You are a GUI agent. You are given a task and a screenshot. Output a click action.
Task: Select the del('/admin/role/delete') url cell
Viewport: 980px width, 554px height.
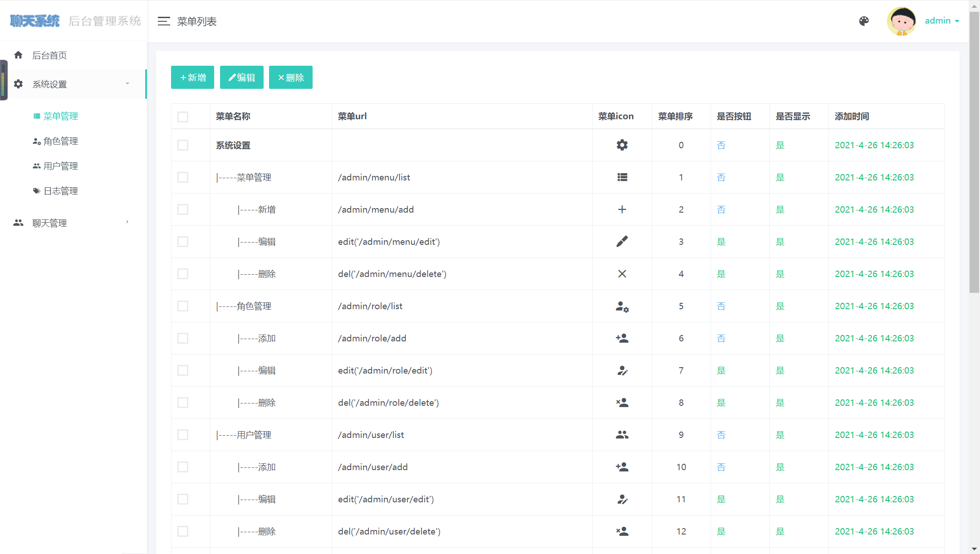point(462,403)
